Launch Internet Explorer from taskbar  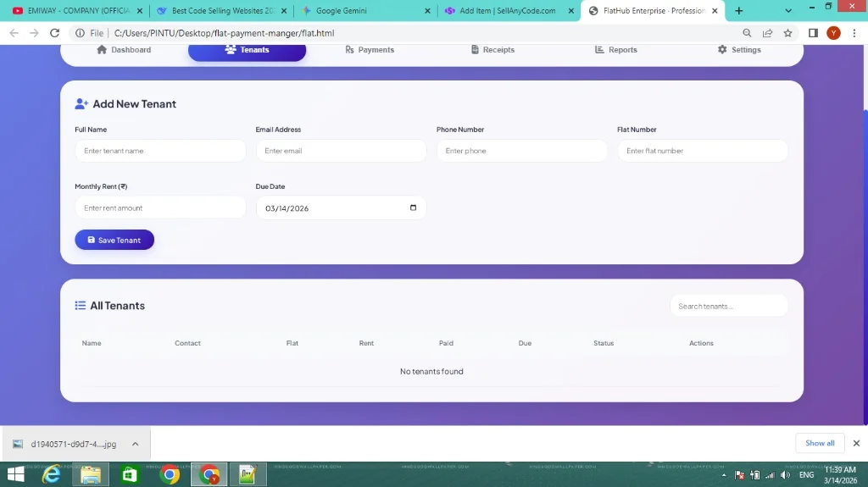[x=52, y=475]
